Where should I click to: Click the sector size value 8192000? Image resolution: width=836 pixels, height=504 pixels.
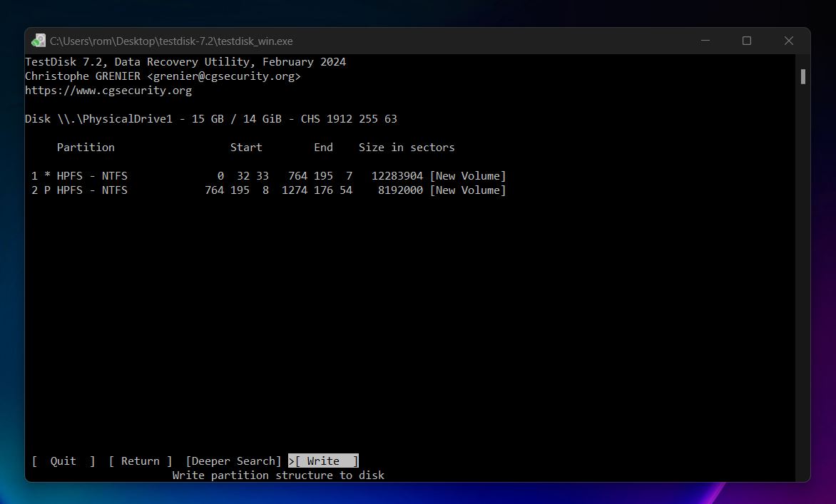point(400,190)
